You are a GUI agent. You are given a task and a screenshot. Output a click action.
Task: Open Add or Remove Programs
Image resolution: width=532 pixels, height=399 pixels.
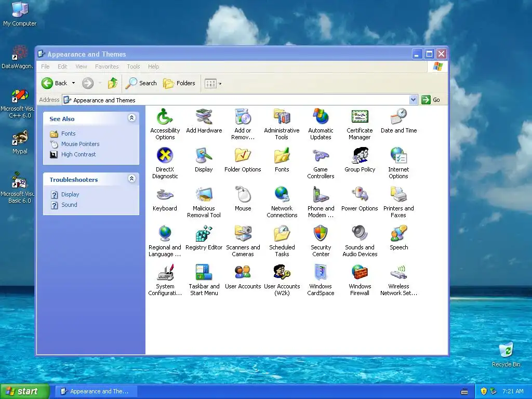(243, 124)
